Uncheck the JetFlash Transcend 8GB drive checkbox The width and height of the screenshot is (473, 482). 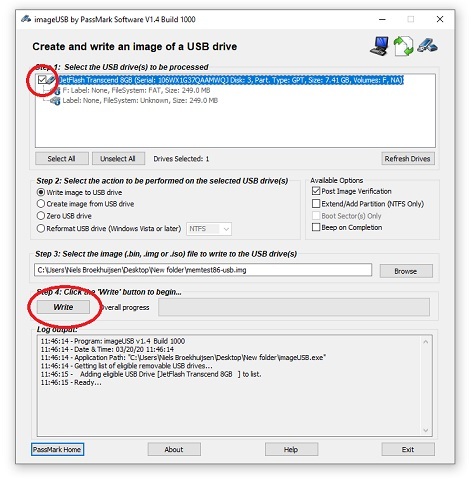tap(42, 80)
